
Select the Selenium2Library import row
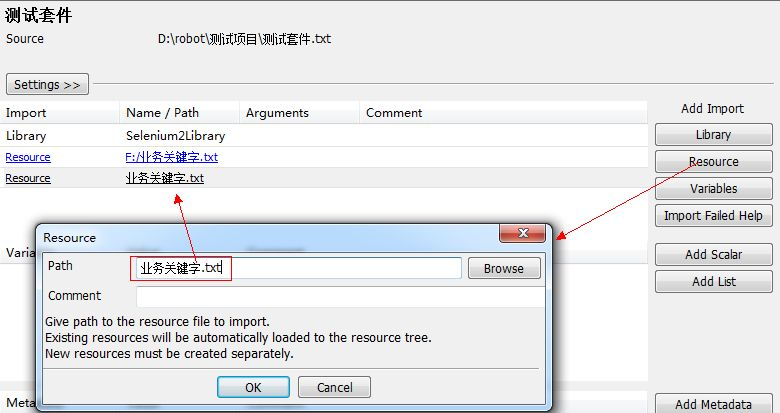tap(323, 135)
